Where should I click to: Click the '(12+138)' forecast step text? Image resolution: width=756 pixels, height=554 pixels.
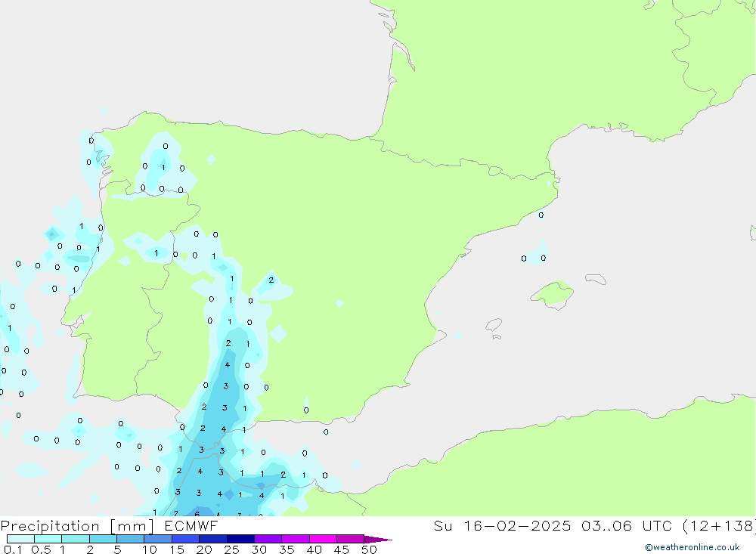(719, 526)
